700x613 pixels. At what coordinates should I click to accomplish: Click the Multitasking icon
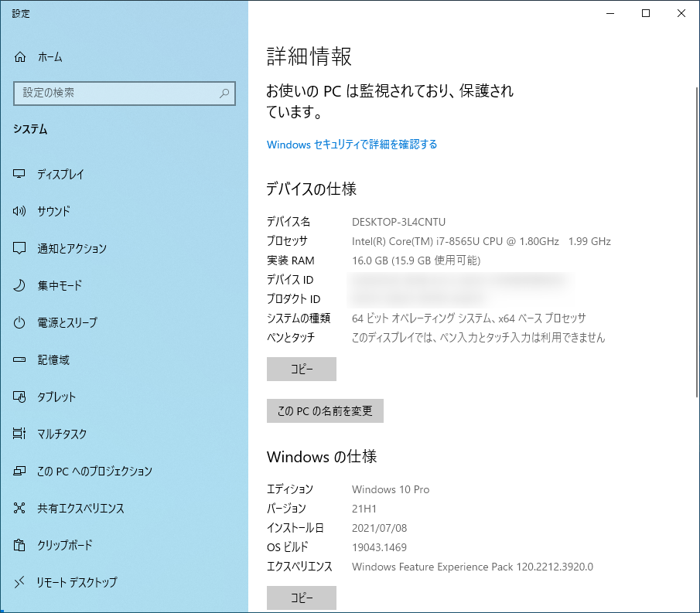19,434
